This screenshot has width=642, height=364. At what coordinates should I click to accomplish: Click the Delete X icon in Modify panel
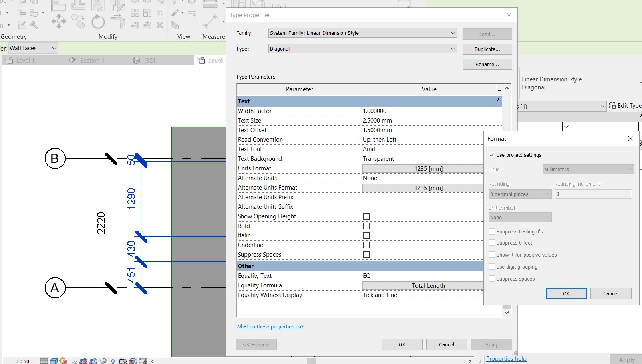pos(160,25)
